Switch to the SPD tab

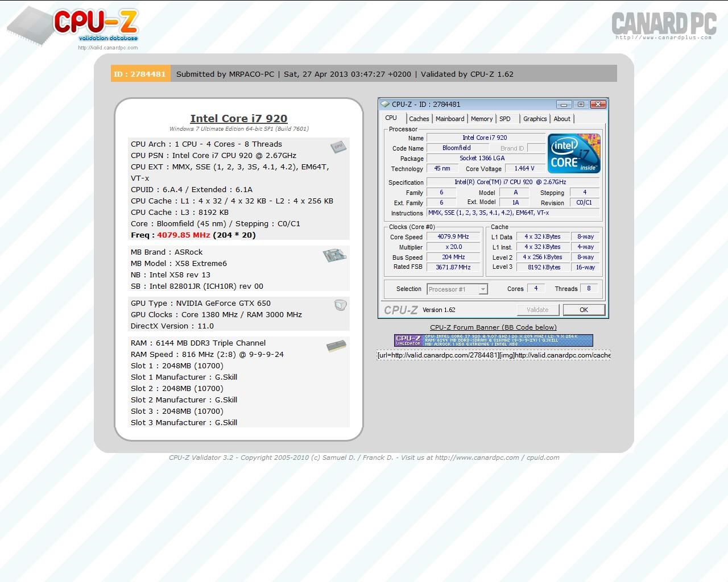pyautogui.click(x=505, y=119)
